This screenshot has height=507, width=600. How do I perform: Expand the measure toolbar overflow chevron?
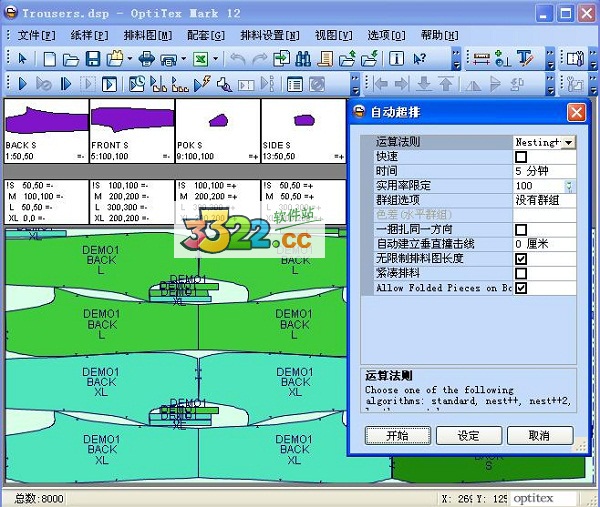tap(550, 59)
